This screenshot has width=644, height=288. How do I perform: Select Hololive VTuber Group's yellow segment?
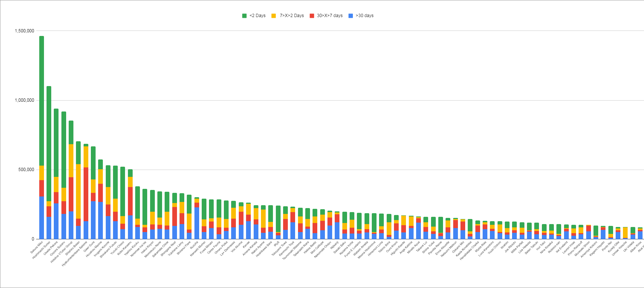click(71, 161)
